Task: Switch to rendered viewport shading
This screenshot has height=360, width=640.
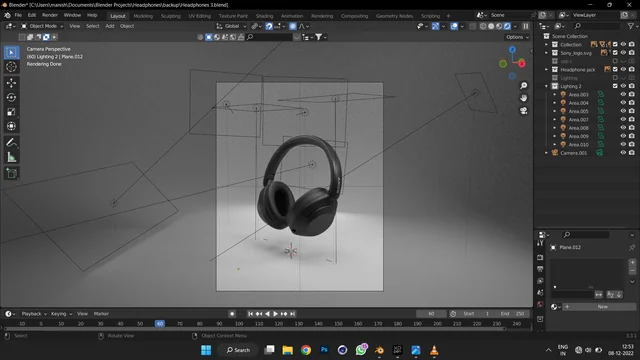Action: click(507, 26)
